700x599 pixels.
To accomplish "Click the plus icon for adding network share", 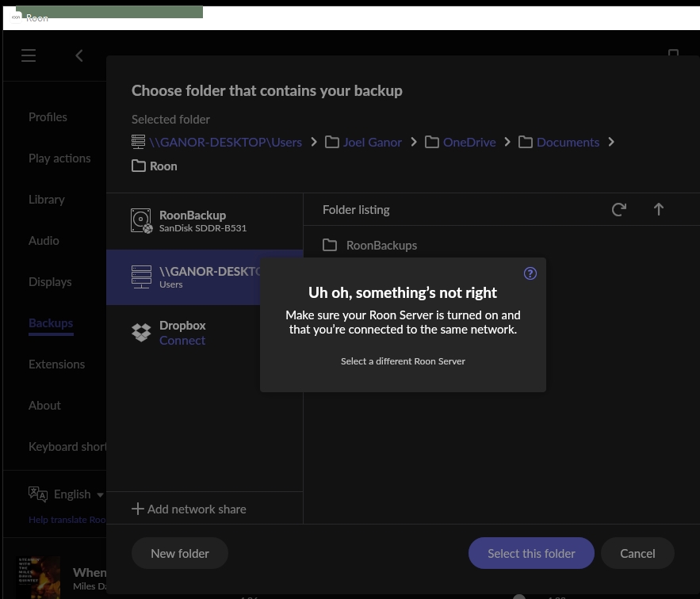I will point(137,509).
